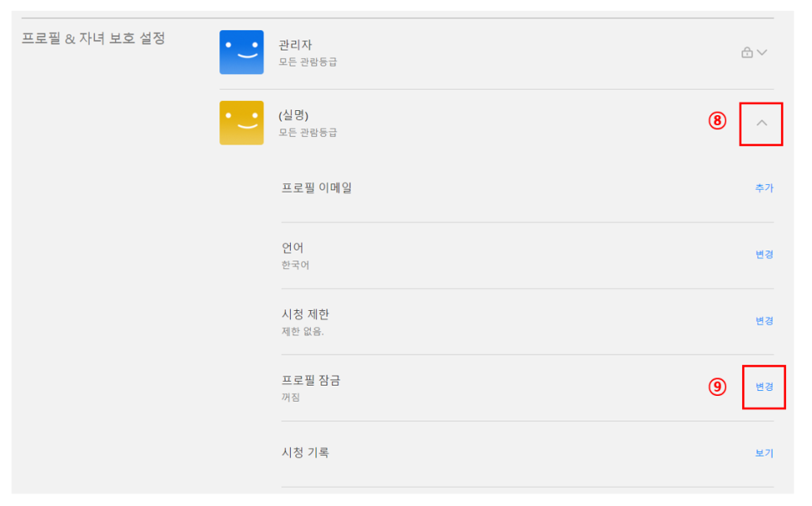Click 변경 for 시청 제한 setting
The width and height of the screenshot is (812, 506).
pos(763,321)
